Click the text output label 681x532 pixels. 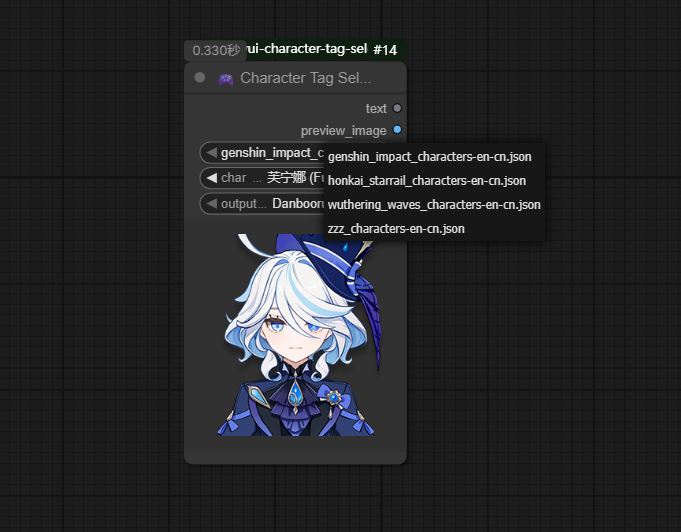[376, 109]
